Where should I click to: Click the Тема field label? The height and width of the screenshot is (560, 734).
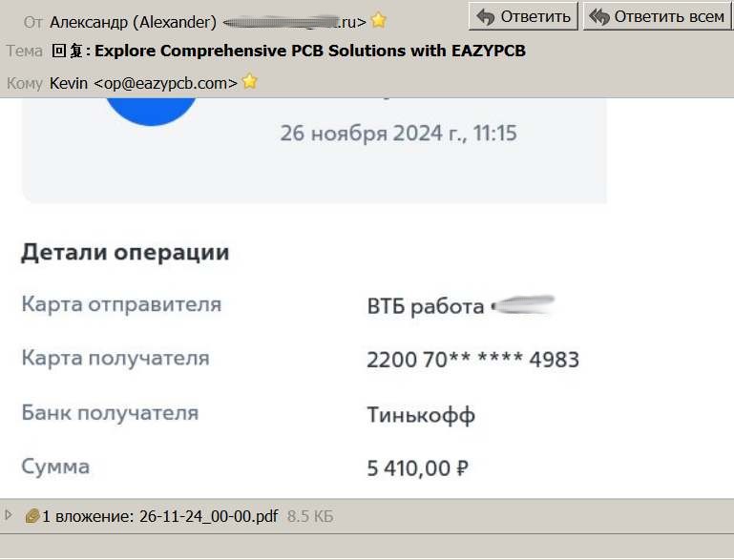(x=25, y=51)
